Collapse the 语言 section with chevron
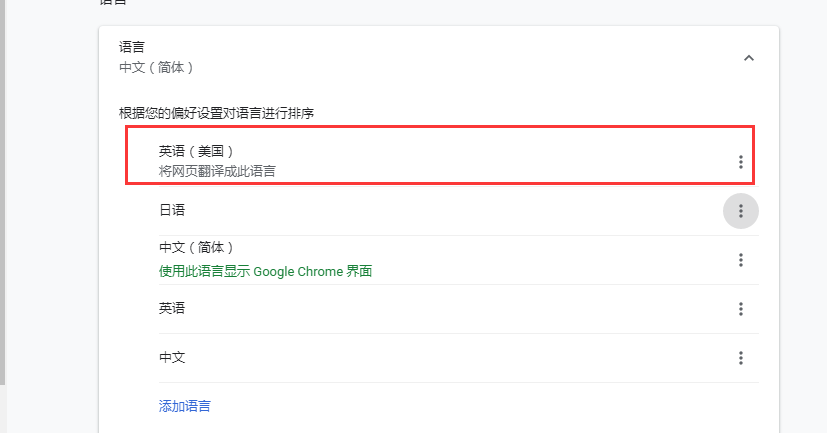827x433 pixels. (x=748, y=58)
